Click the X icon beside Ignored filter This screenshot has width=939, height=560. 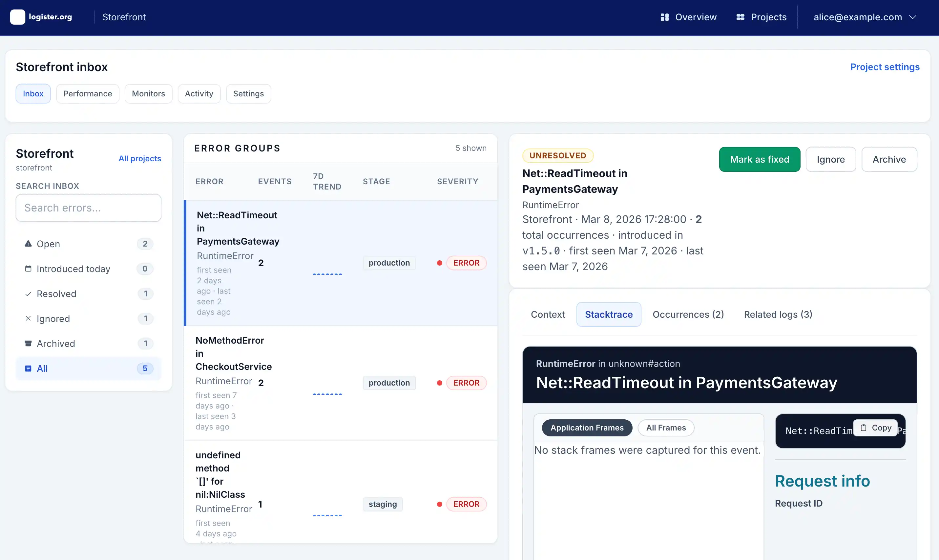tap(28, 318)
